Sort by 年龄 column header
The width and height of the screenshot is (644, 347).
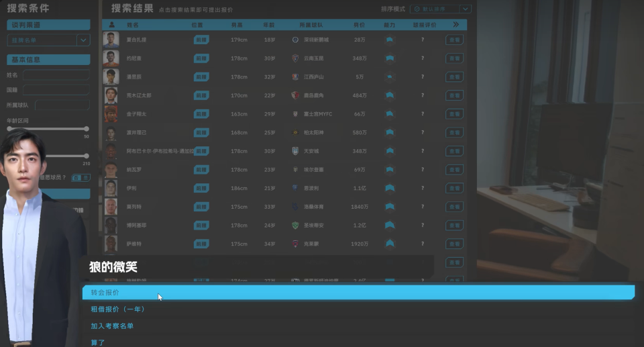[268, 25]
